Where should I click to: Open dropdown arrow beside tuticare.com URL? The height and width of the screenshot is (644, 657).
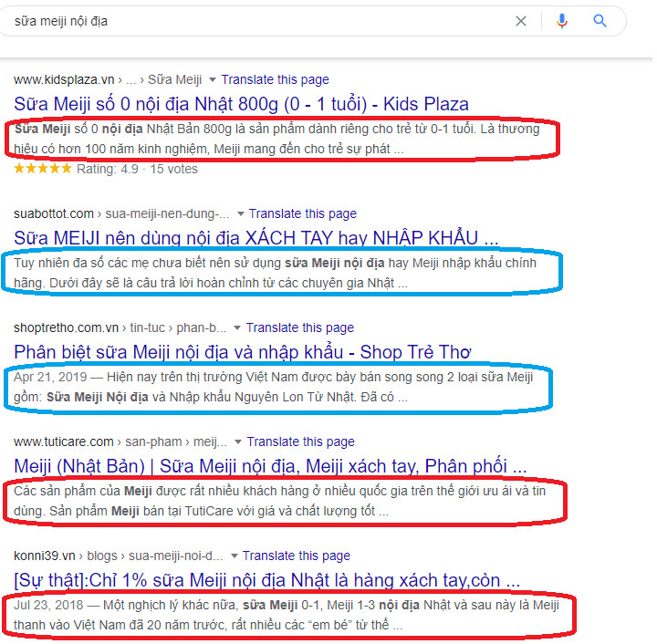[238, 441]
